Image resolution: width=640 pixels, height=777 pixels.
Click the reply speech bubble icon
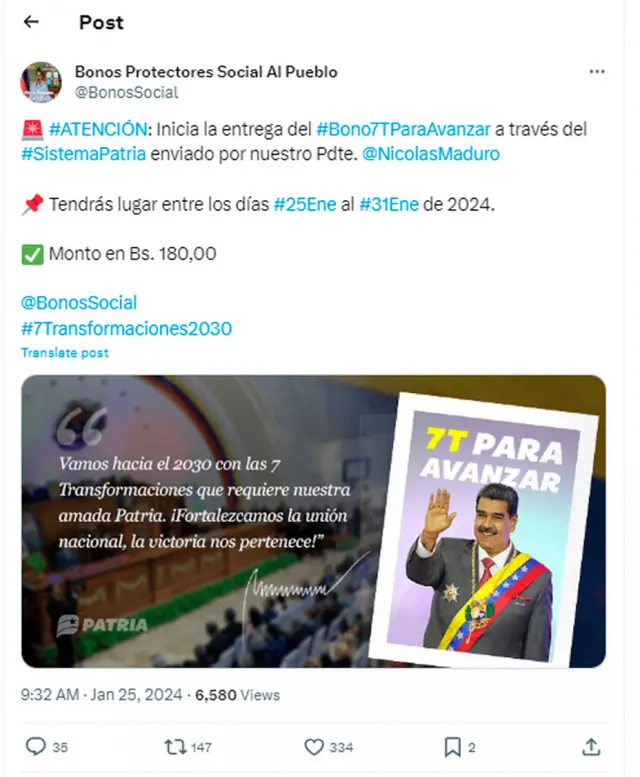(36, 746)
